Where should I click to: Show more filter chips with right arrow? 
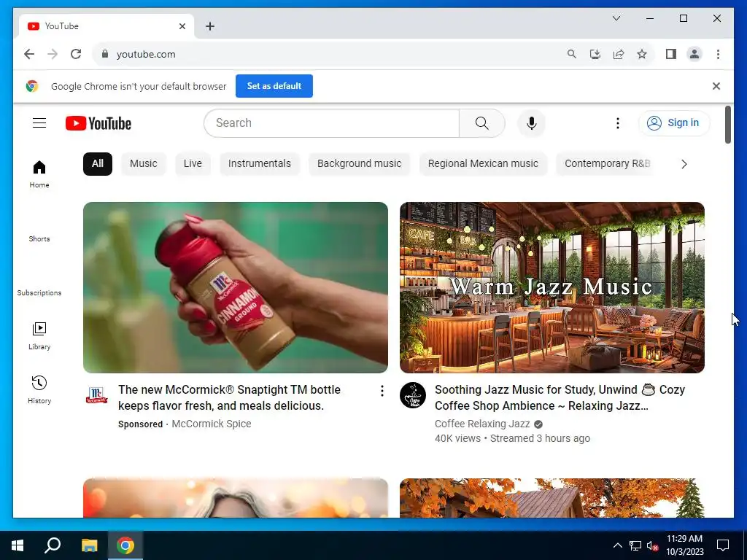[x=684, y=164]
